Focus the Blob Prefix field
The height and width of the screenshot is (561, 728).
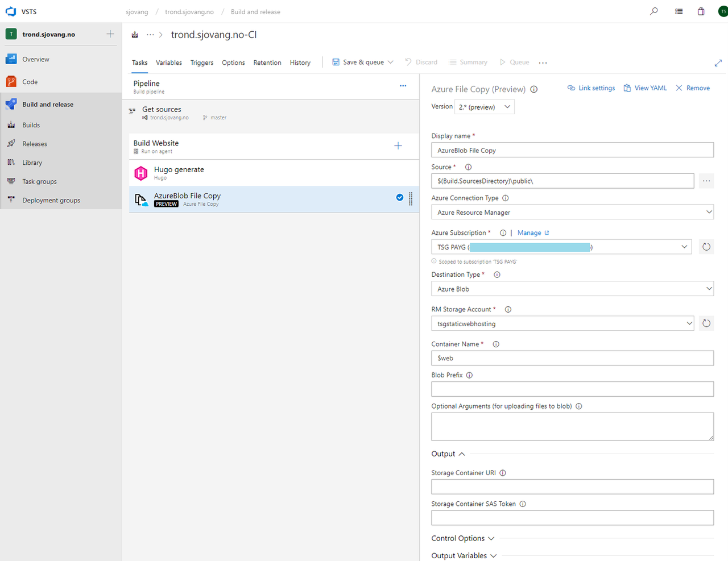click(573, 389)
